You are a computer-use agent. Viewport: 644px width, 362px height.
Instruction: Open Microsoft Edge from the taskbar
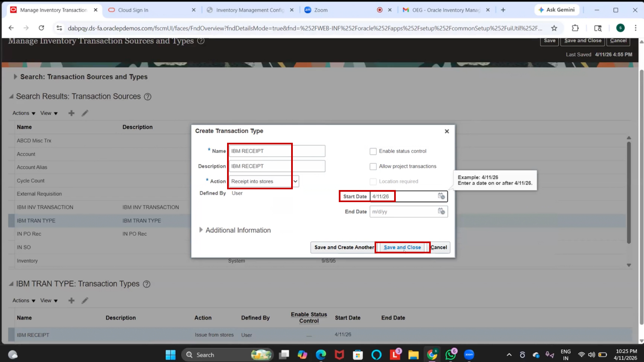pos(321,355)
